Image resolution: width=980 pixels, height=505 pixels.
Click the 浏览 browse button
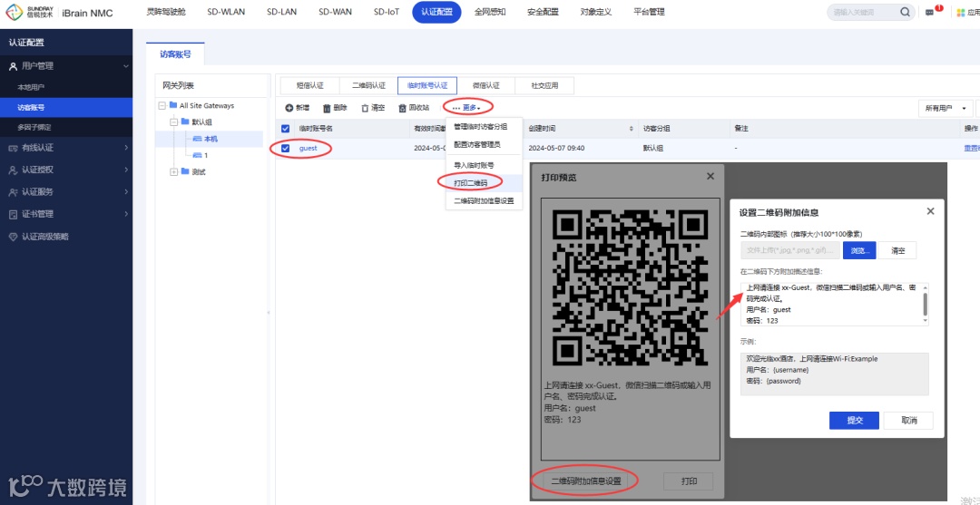pos(859,250)
